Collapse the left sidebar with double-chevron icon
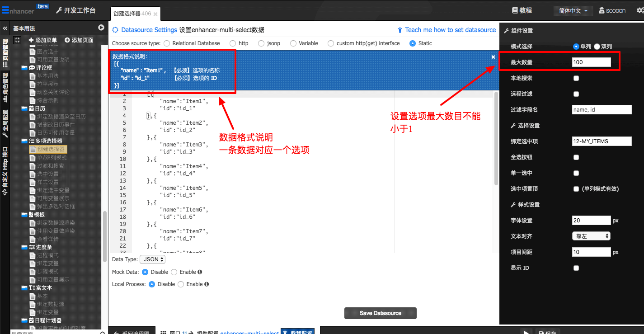644x334 pixels. coord(5,28)
